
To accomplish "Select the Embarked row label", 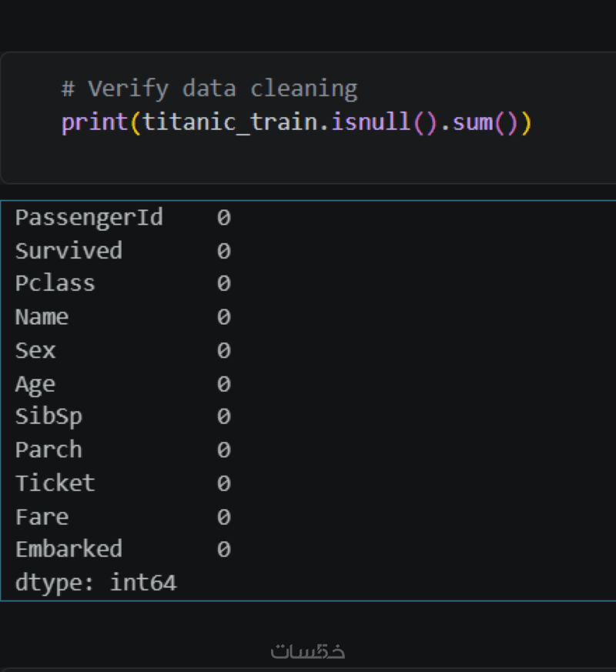I will pyautogui.click(x=69, y=550).
